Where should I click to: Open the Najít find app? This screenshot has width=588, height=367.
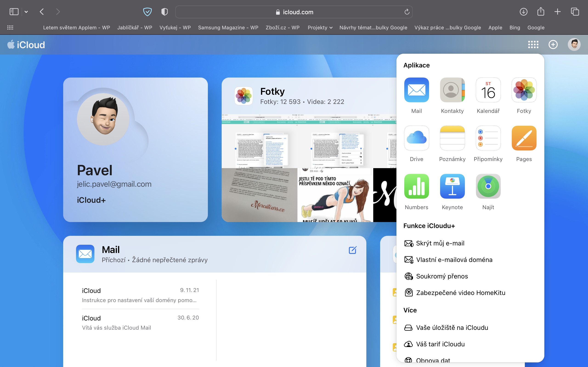click(x=488, y=186)
